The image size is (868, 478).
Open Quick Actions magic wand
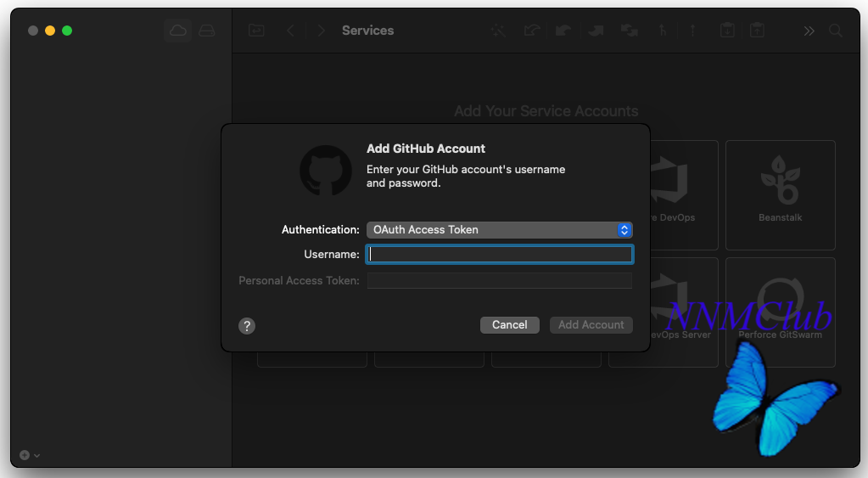(x=498, y=31)
